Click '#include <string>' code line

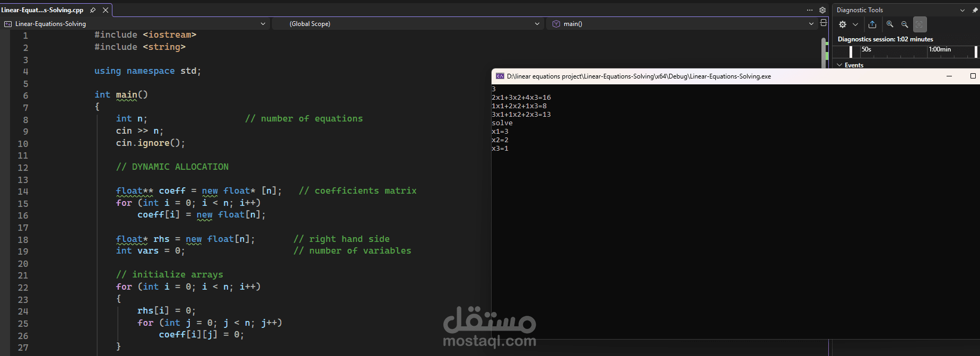tap(140, 47)
